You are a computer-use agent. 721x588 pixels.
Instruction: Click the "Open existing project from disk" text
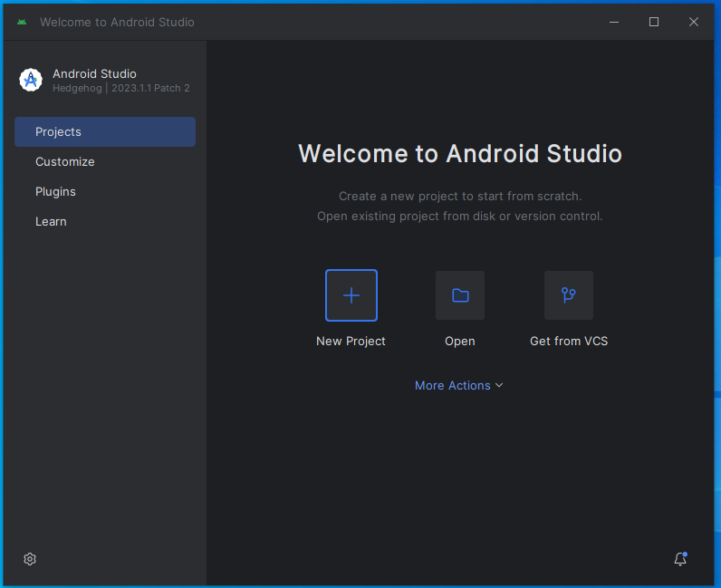(x=460, y=217)
